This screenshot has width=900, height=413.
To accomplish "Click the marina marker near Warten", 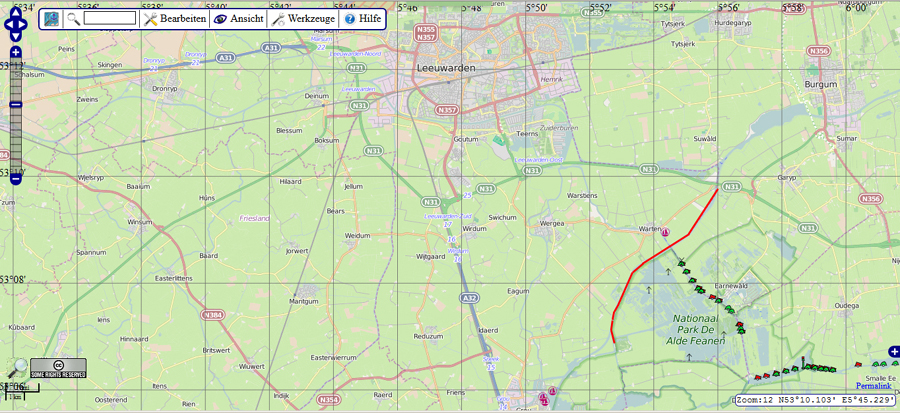I will coord(665,233).
